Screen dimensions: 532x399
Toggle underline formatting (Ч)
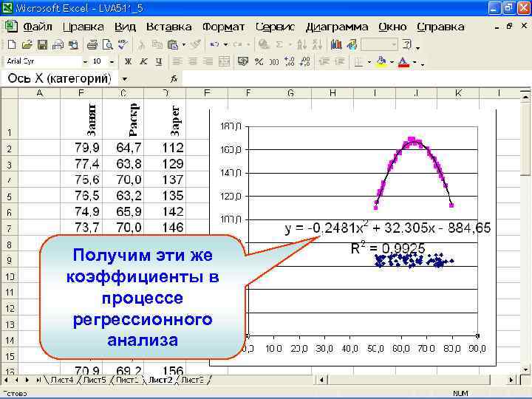click(158, 61)
